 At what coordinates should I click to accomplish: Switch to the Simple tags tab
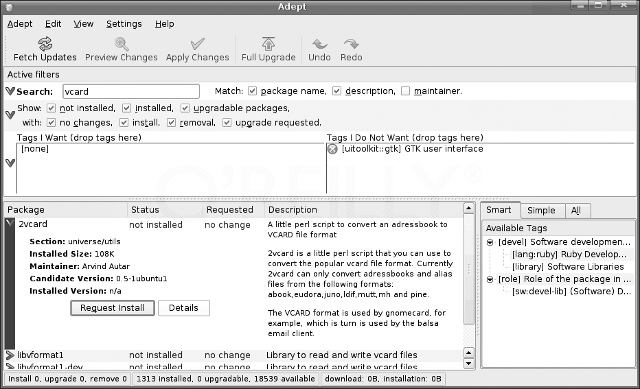click(x=542, y=211)
